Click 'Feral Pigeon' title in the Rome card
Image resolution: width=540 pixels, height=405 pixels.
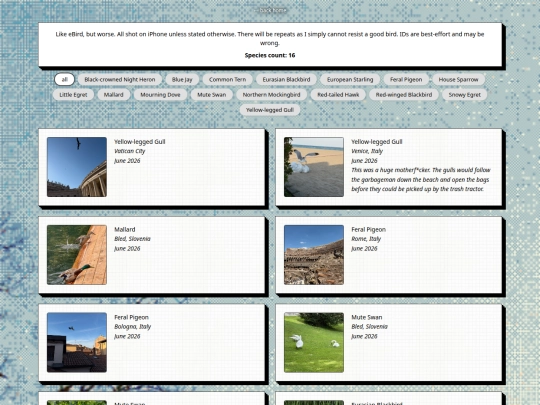(x=368, y=229)
